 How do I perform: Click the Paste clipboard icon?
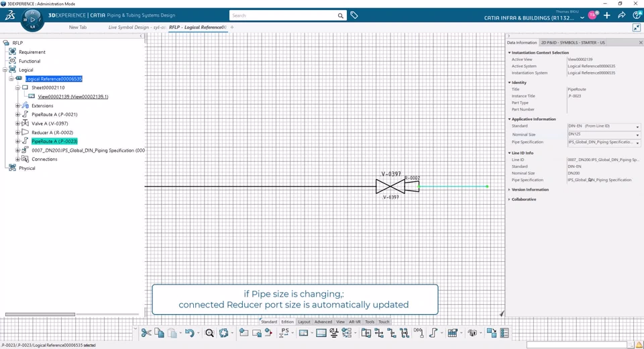click(x=172, y=333)
